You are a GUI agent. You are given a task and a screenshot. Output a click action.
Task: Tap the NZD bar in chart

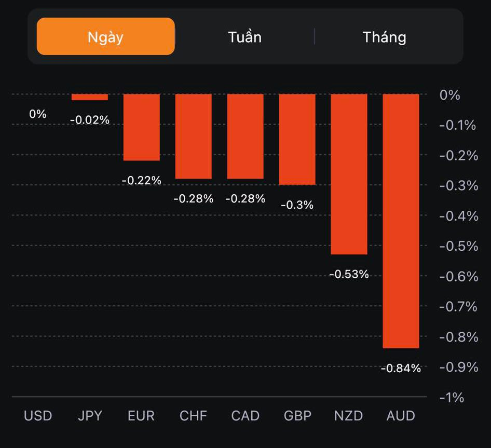[x=349, y=174]
